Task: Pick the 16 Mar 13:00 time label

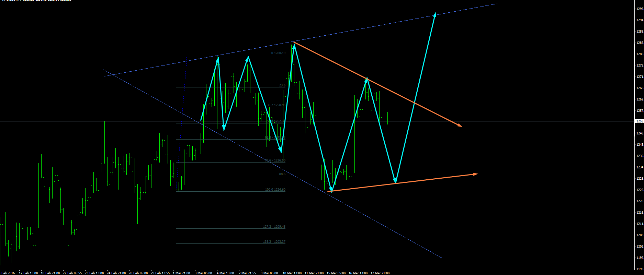Action: click(x=358, y=273)
